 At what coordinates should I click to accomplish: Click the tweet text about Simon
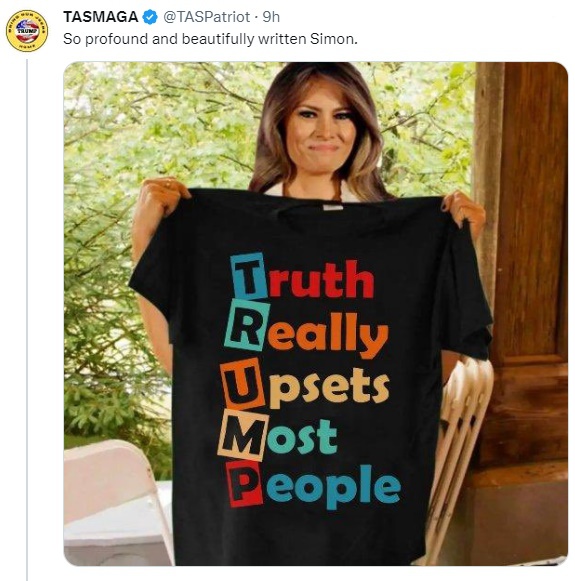click(x=210, y=39)
